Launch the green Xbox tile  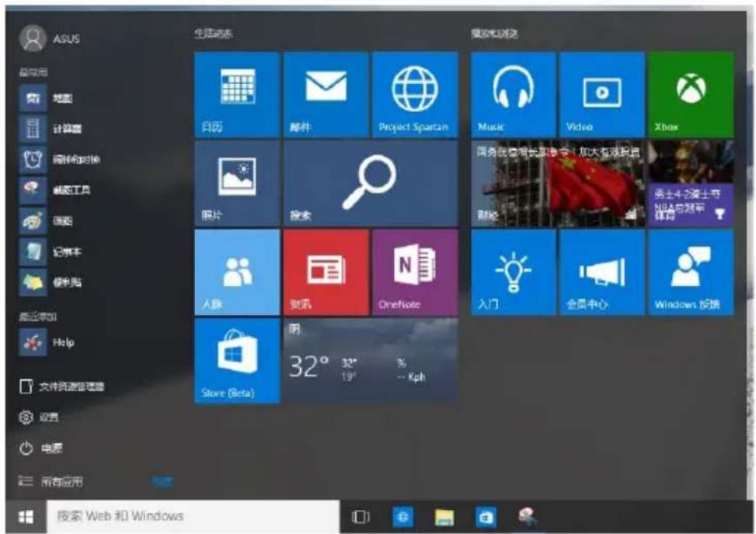point(691,95)
